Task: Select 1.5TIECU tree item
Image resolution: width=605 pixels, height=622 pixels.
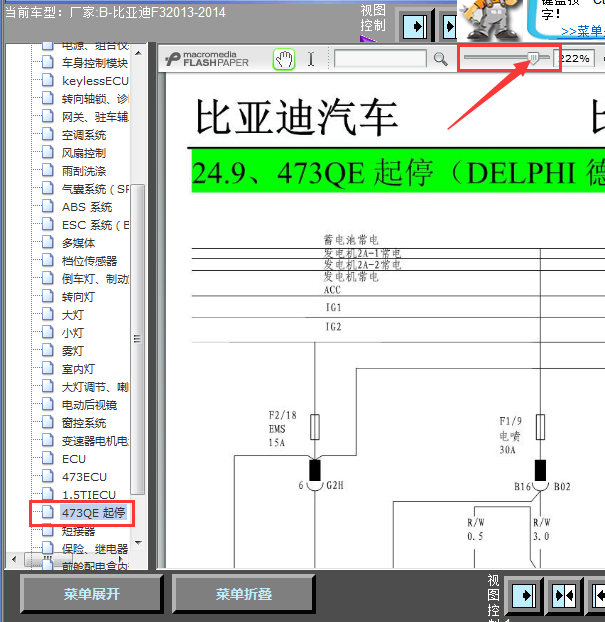Action: coord(89,495)
